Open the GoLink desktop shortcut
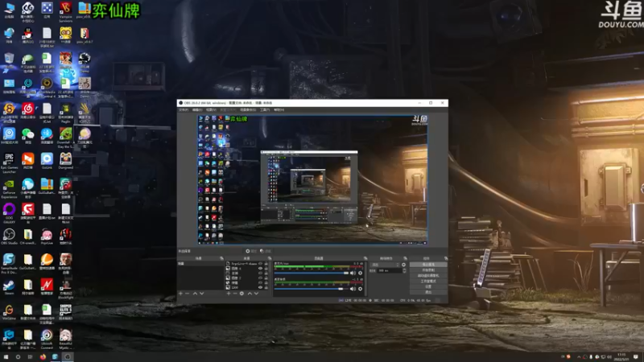This screenshot has width=644, height=362. tap(47, 161)
